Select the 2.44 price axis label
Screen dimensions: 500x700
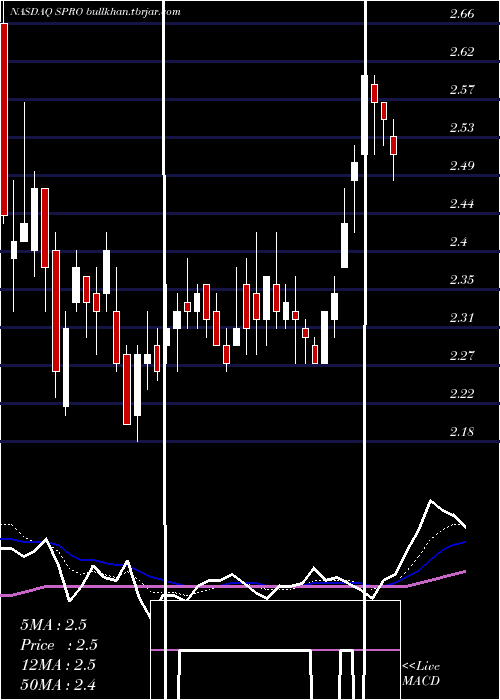462,204
